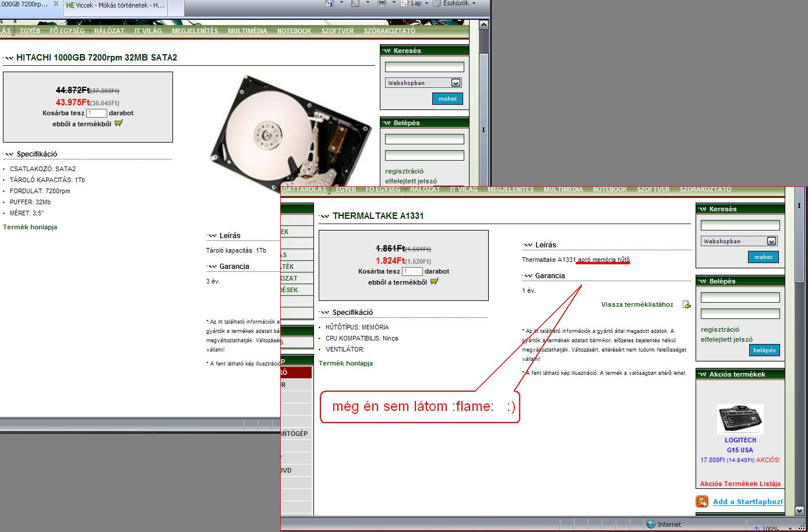Open MEGJELENÍTÉS menu in the back window
Screen dimensions: 808x532
pyautogui.click(x=195, y=31)
